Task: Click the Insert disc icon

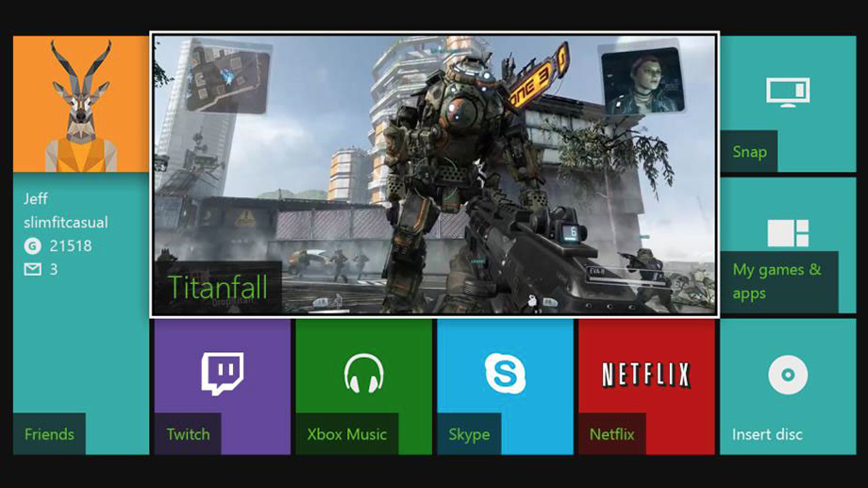Action: [x=788, y=375]
